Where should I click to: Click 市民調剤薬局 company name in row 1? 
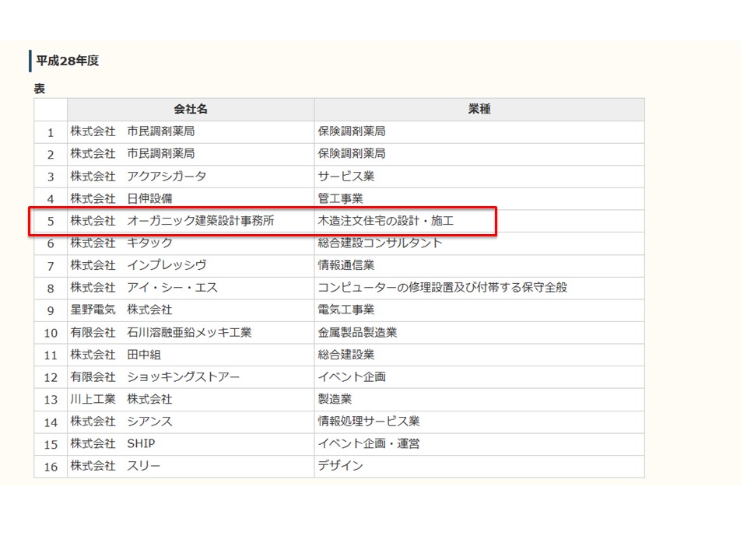(160, 131)
